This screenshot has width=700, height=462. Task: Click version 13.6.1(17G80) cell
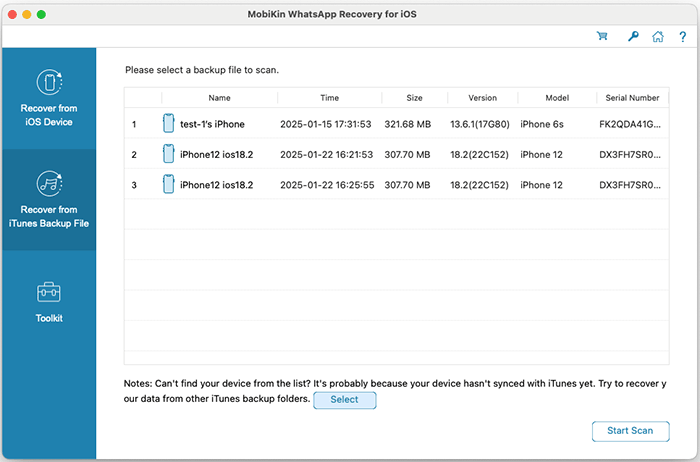(480, 124)
